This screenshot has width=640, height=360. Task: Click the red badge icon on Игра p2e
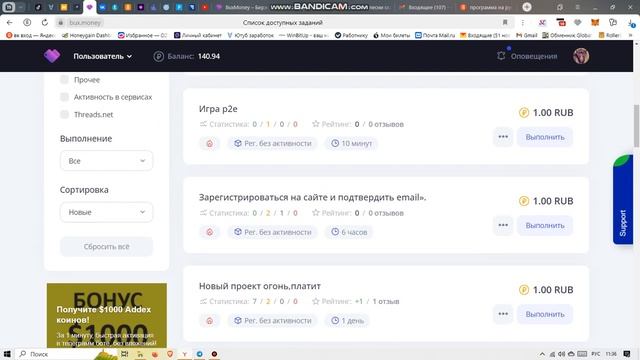(x=209, y=144)
